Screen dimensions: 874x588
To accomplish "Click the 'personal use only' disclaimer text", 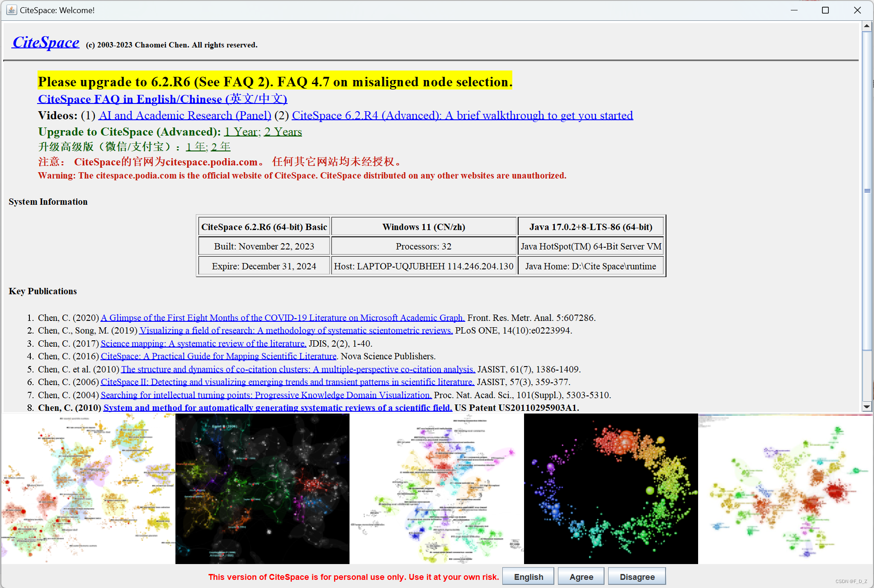I will 354,577.
